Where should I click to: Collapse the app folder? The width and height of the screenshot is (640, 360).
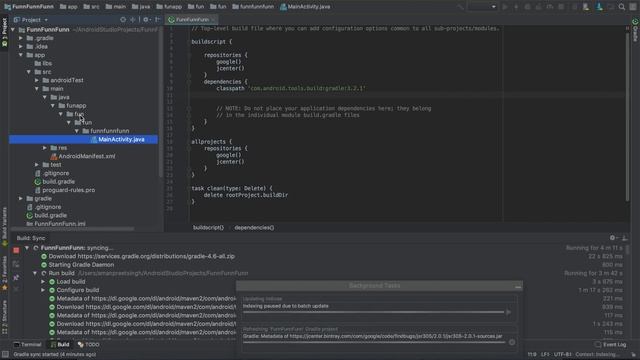(x=21, y=55)
